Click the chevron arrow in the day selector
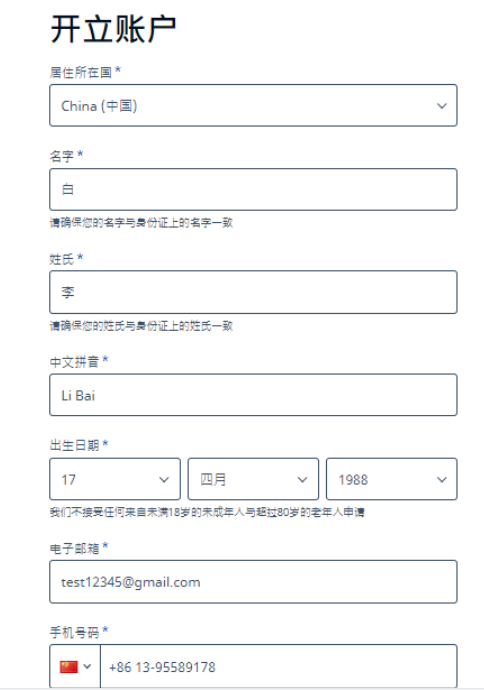This screenshot has height=690, width=484. click(x=164, y=480)
